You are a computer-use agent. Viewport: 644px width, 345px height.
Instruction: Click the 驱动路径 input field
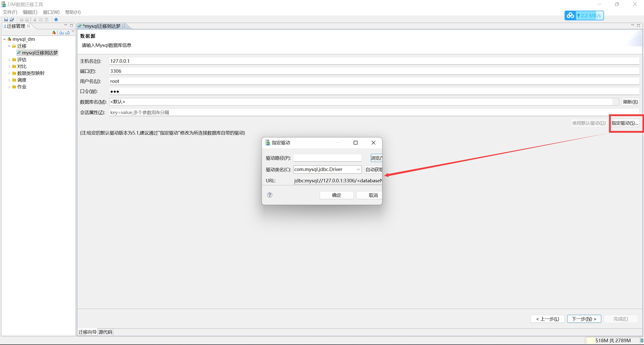[327, 158]
